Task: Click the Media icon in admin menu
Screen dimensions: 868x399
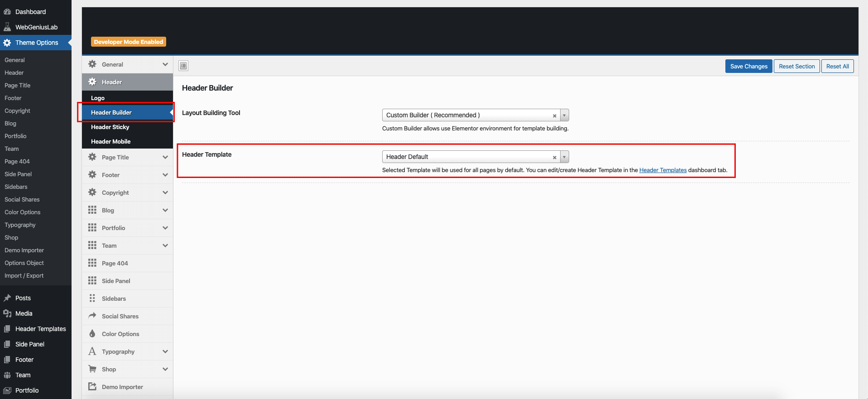Action: [7, 313]
